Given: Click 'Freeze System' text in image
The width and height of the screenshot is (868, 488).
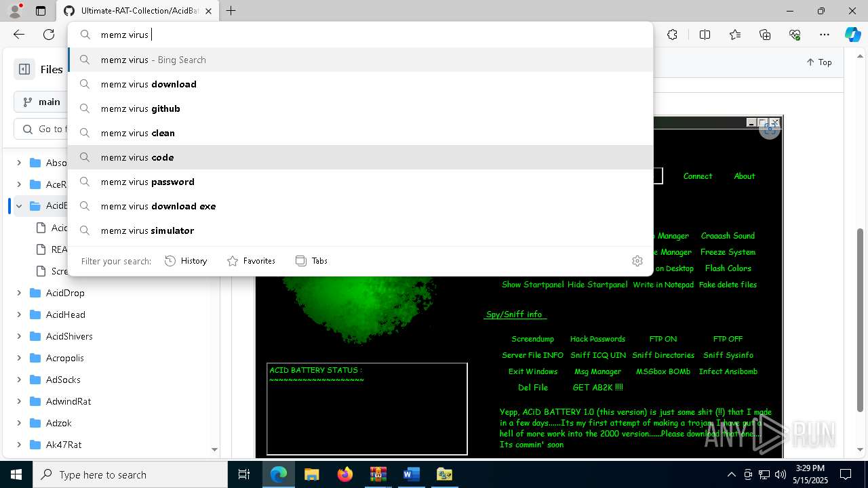Looking at the screenshot, I should (728, 252).
